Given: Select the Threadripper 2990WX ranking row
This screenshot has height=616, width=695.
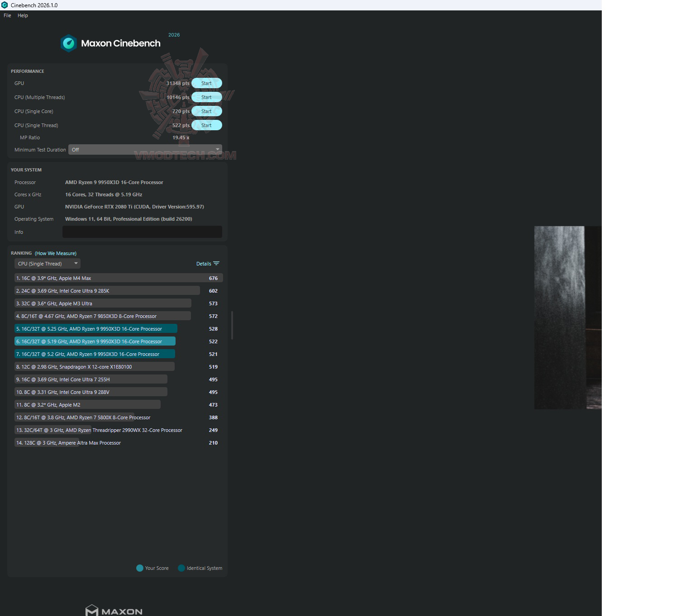Looking at the screenshot, I should [x=119, y=430].
